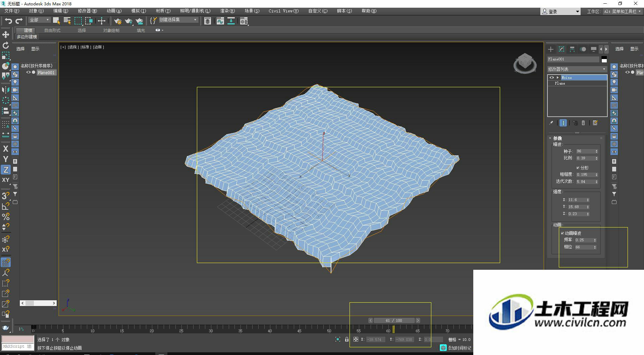Open the Create tab plus icon in the command panel
Screen dimensions: 644x355
pos(551,49)
